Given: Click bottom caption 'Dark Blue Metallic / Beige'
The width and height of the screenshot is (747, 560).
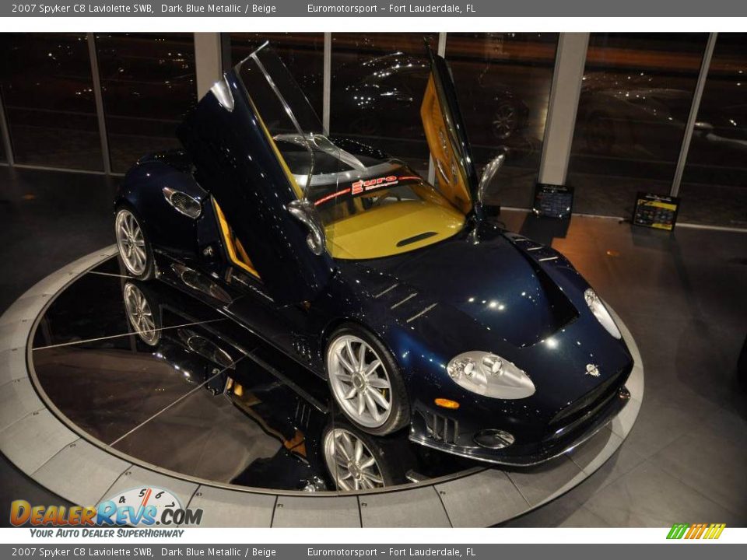Looking at the screenshot, I should (x=219, y=552).
